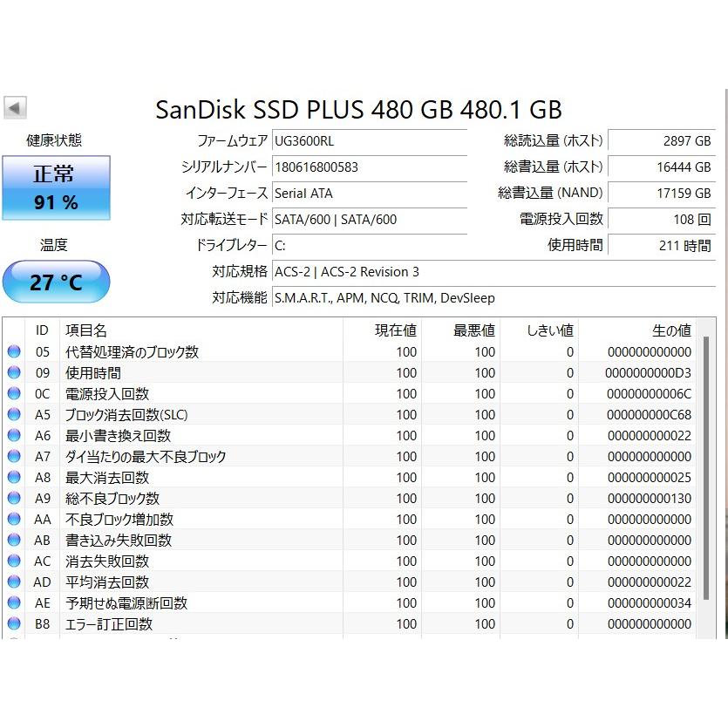
Task: Click the 温度 label
Action: [54, 245]
